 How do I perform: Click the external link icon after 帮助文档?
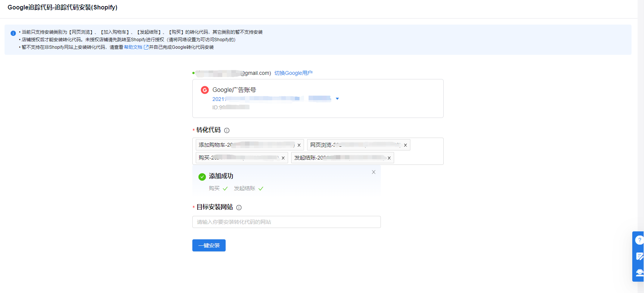pyautogui.click(x=146, y=47)
